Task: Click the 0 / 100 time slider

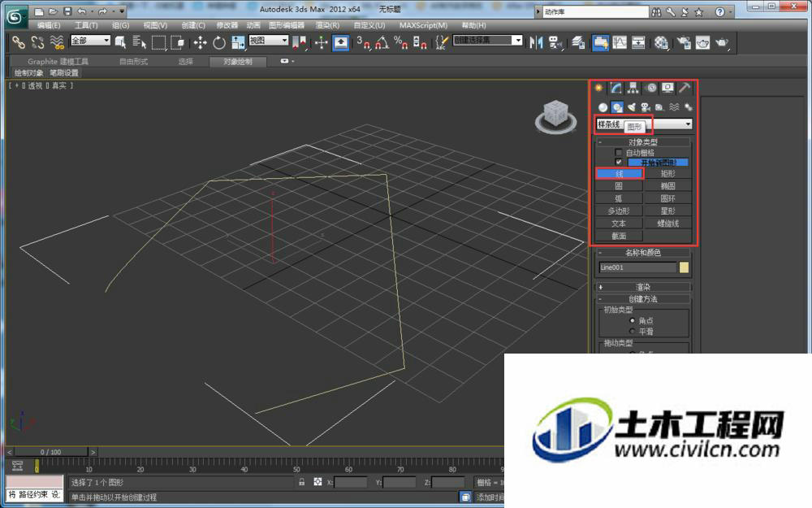Action: click(x=50, y=452)
